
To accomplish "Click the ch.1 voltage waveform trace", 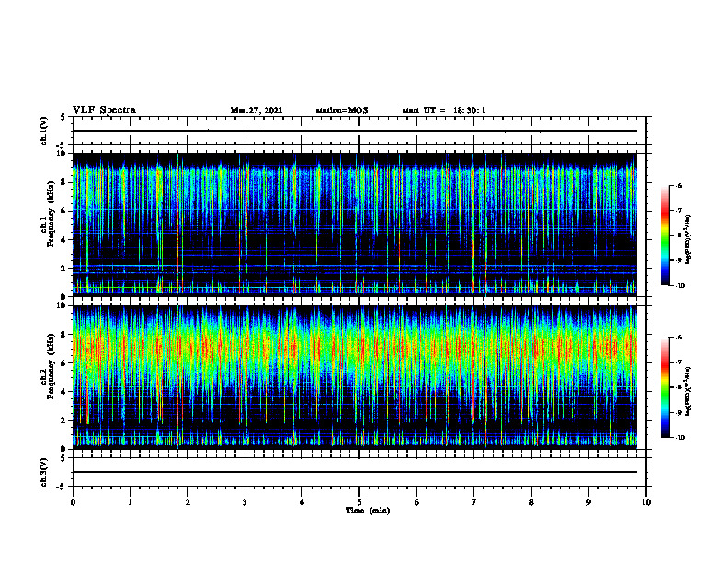I will pos(355,131).
